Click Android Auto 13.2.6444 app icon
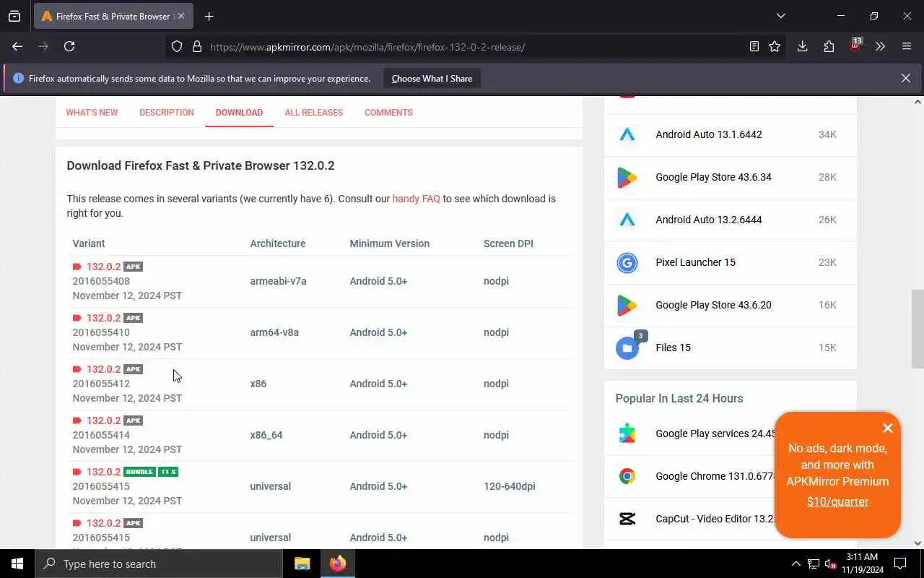Image resolution: width=924 pixels, height=578 pixels. [x=627, y=220]
